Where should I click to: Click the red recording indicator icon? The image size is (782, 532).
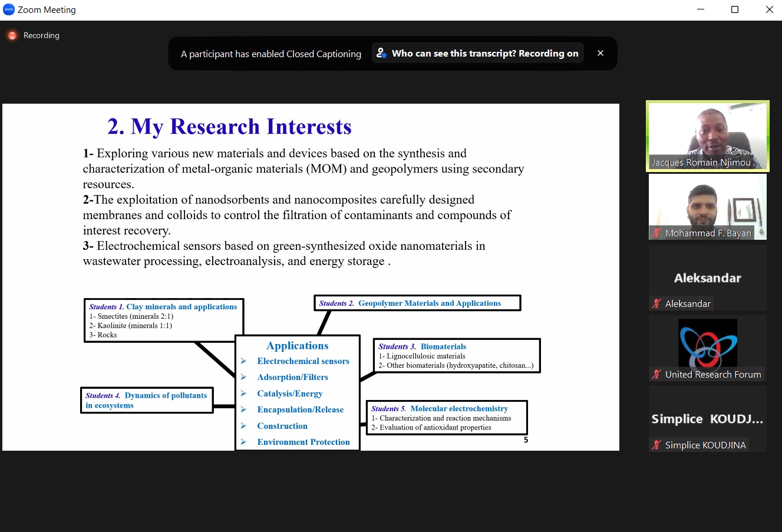pos(12,35)
